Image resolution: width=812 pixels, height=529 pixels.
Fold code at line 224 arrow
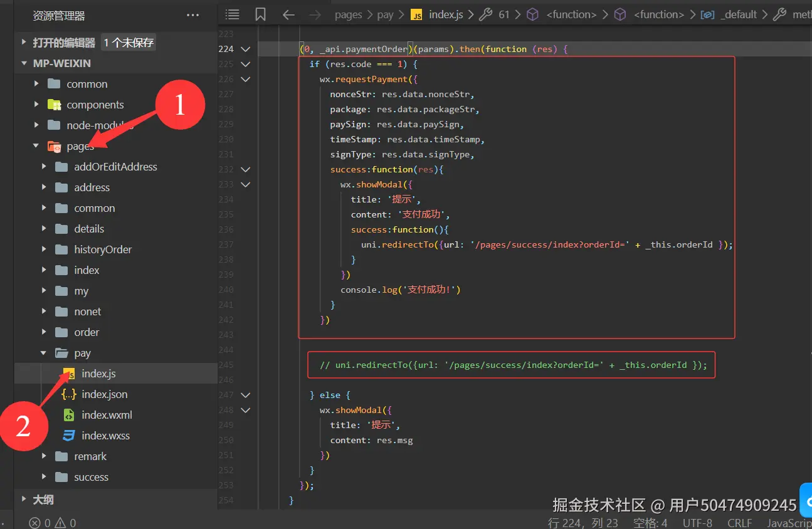pyautogui.click(x=245, y=49)
